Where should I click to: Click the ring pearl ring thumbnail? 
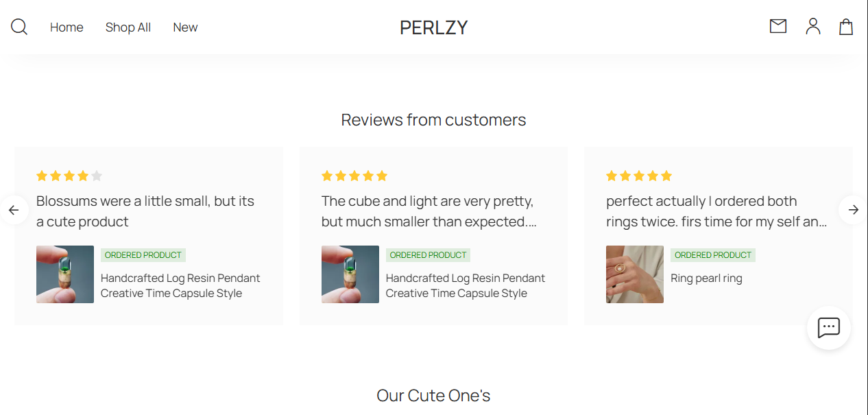click(635, 274)
